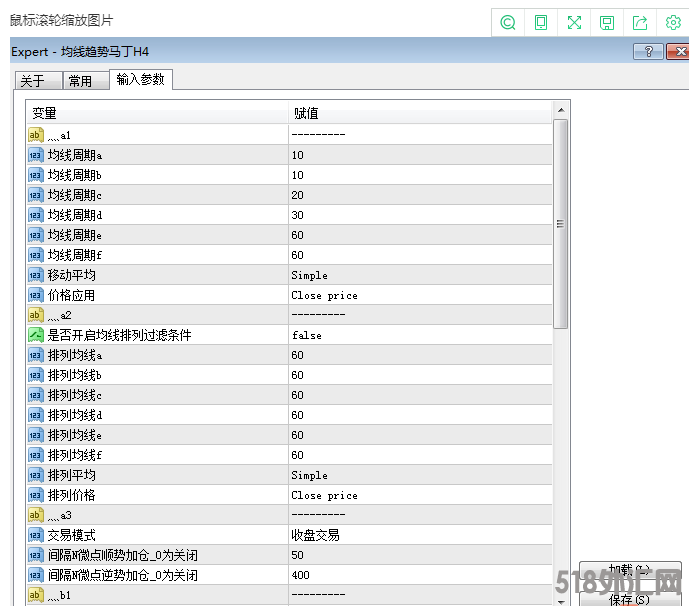This screenshot has height=606, width=689.
Task: Edit the 均线周期d value 30
Action: tap(420, 215)
